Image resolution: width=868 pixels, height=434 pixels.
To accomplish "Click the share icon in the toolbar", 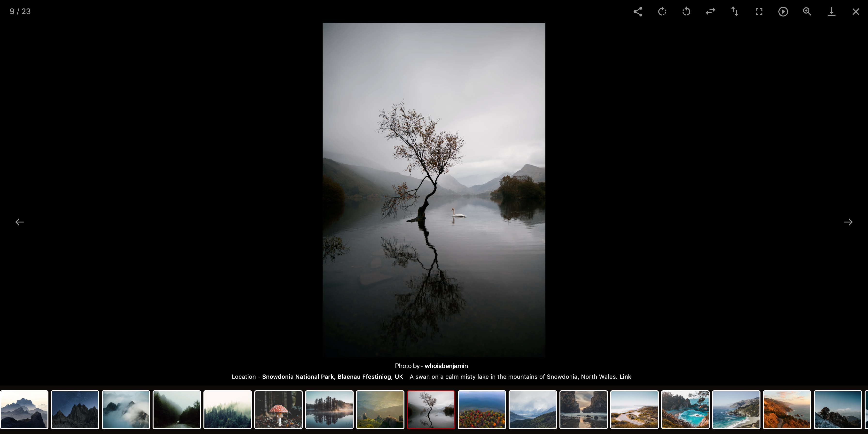I will tap(637, 12).
